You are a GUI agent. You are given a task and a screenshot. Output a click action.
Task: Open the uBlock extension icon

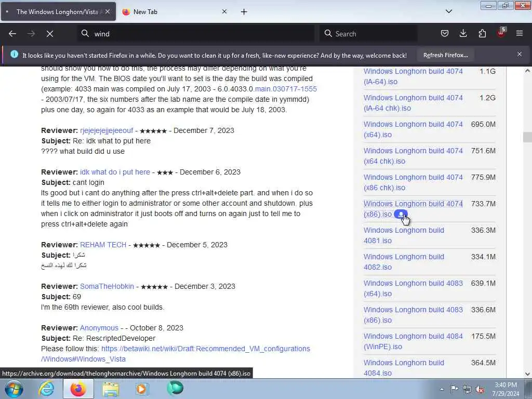click(501, 33)
